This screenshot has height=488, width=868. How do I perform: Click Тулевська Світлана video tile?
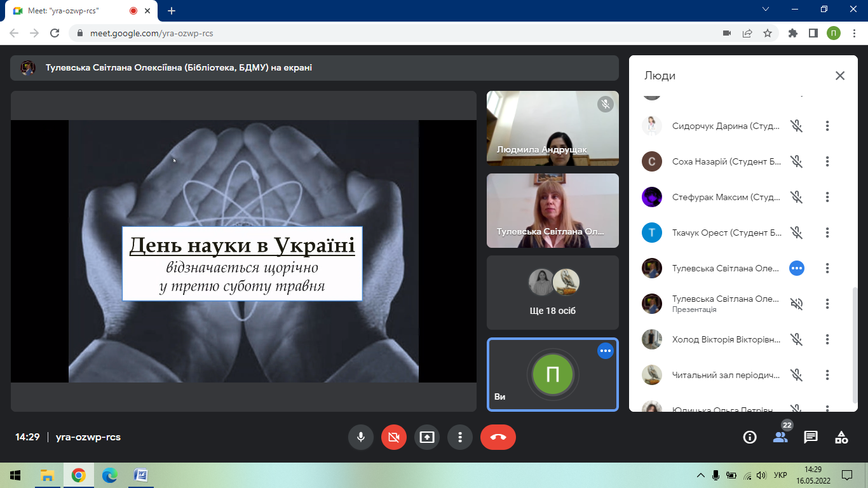coord(552,210)
